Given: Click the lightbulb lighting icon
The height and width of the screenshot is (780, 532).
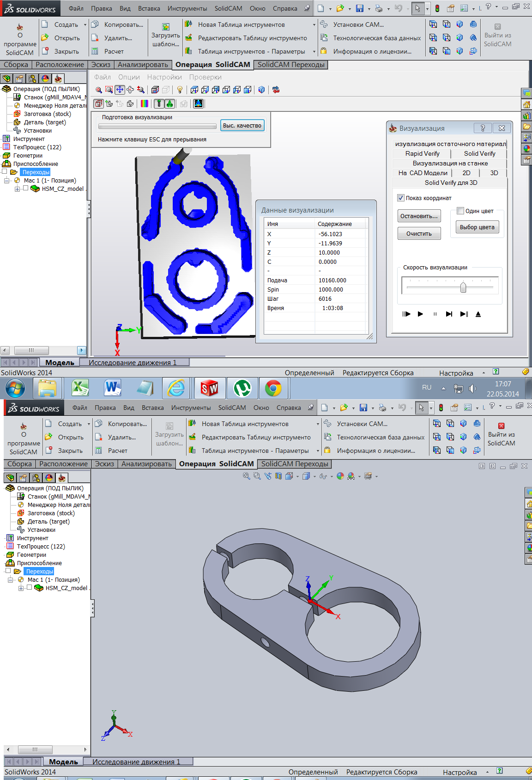Looking at the screenshot, I should [180, 90].
